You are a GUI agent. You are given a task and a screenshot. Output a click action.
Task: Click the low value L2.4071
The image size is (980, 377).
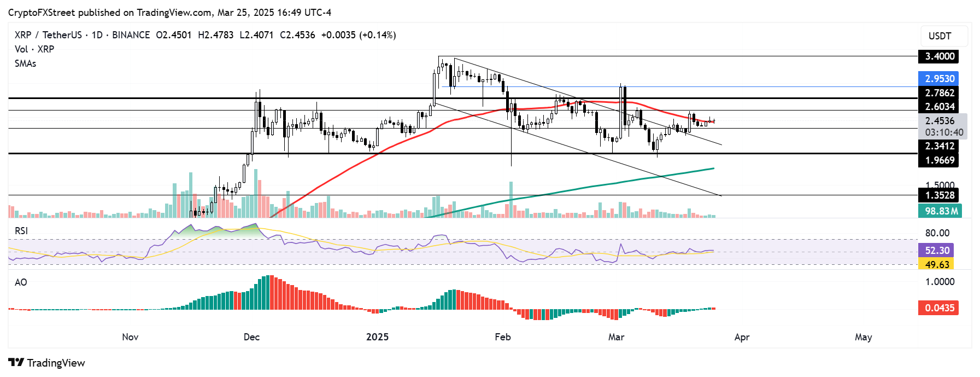257,35
